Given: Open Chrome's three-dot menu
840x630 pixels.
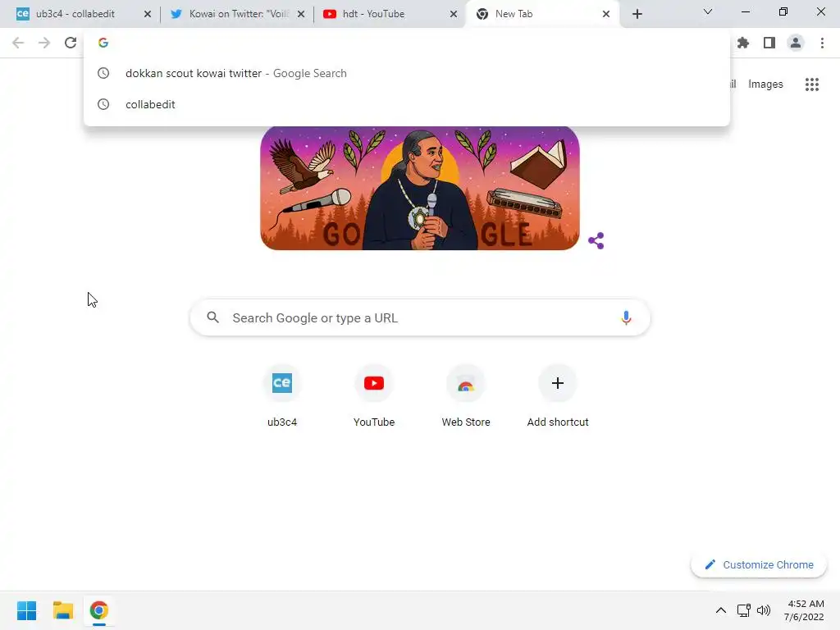Looking at the screenshot, I should point(822,43).
